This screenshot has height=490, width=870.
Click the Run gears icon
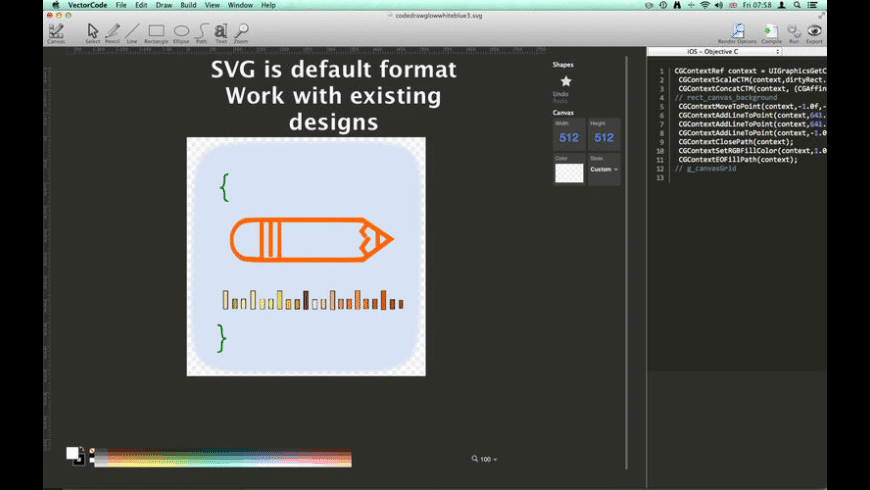(x=794, y=33)
